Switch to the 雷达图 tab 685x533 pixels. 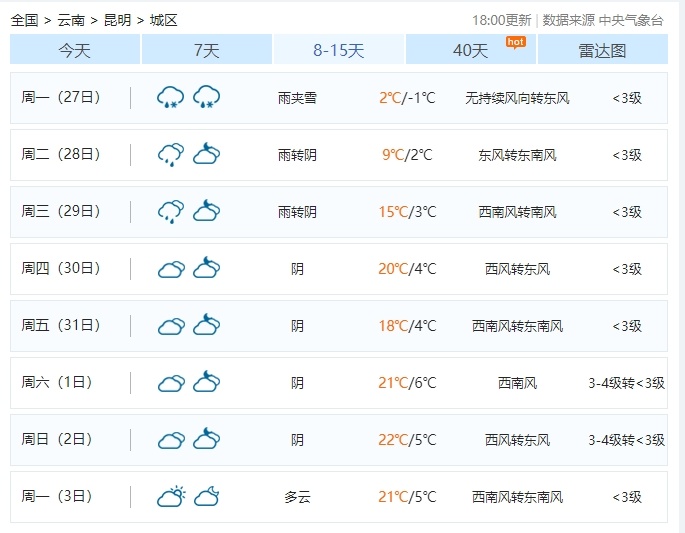[x=602, y=50]
